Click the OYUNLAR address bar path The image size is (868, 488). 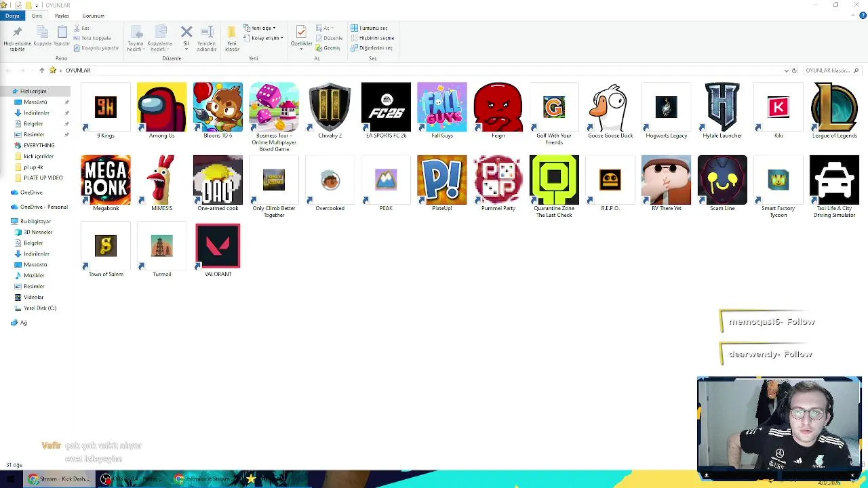pyautogui.click(x=78, y=70)
